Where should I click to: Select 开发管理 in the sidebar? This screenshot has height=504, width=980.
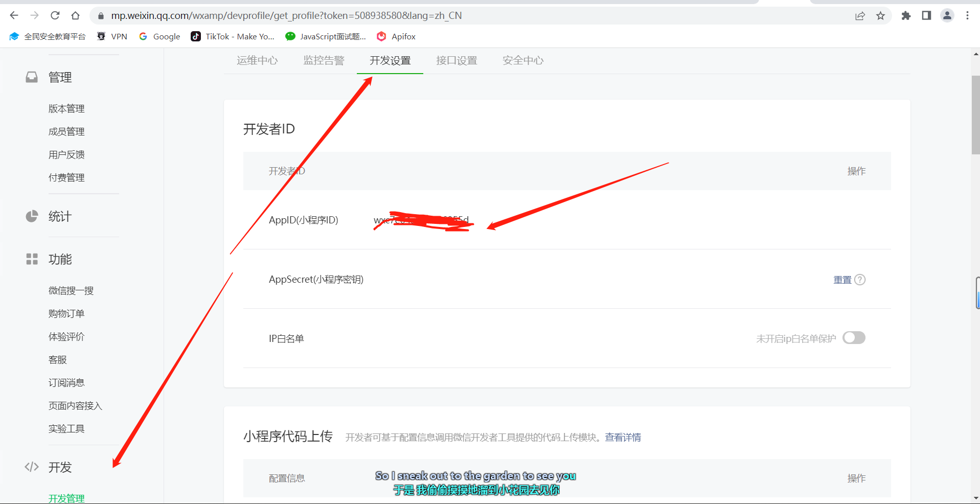[x=66, y=498]
